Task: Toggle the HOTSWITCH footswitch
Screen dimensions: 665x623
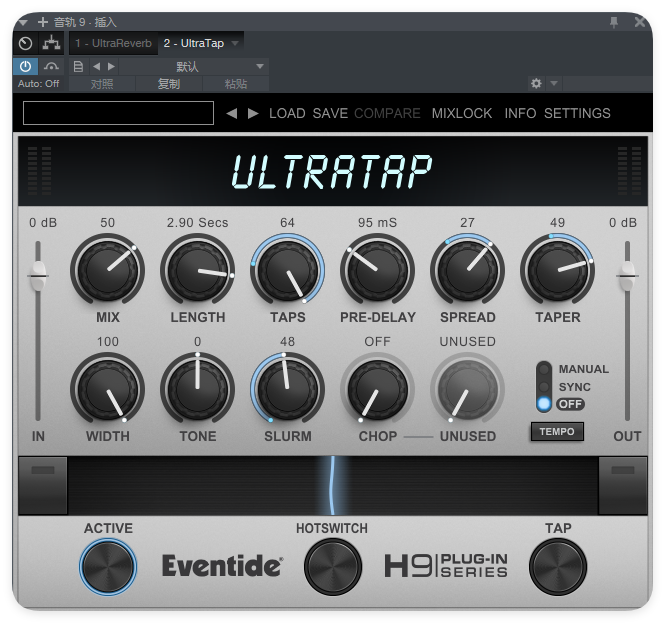Action: (332, 567)
